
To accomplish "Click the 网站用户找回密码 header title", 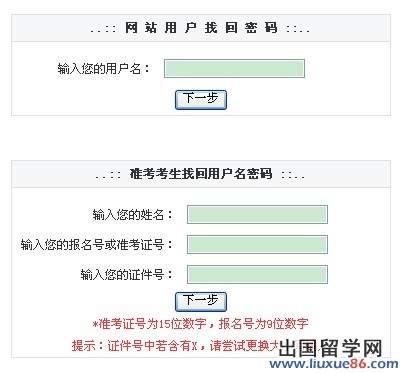I will 201,28.
